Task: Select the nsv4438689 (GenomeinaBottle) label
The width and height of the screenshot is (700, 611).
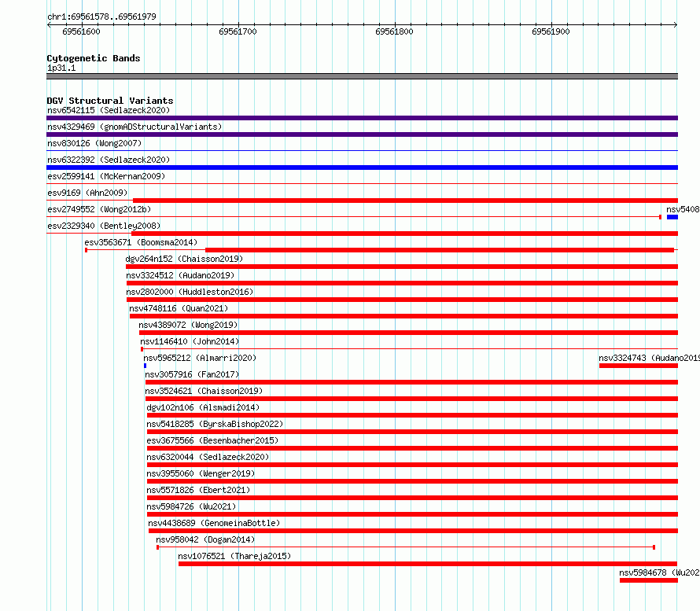Action: coord(214,523)
